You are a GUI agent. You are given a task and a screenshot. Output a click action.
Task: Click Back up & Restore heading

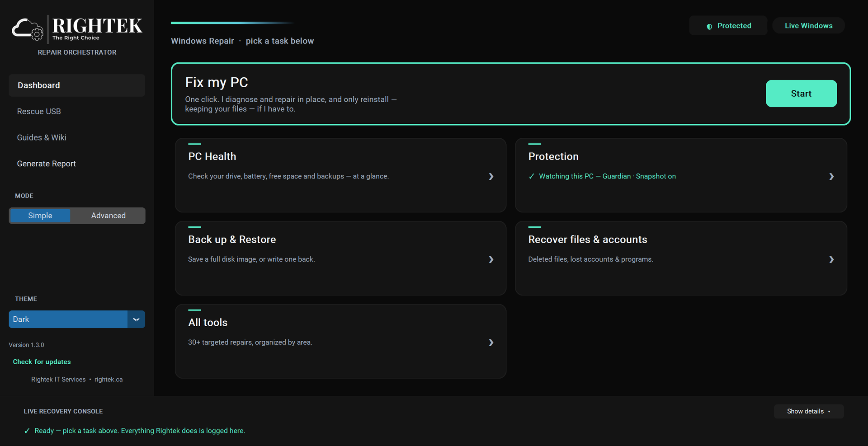tap(232, 239)
